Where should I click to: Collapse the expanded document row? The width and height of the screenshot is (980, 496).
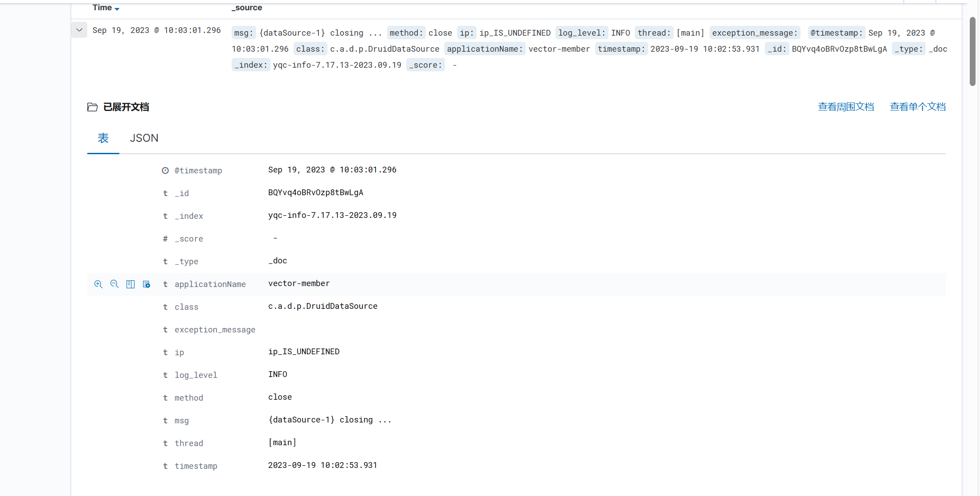(79, 30)
